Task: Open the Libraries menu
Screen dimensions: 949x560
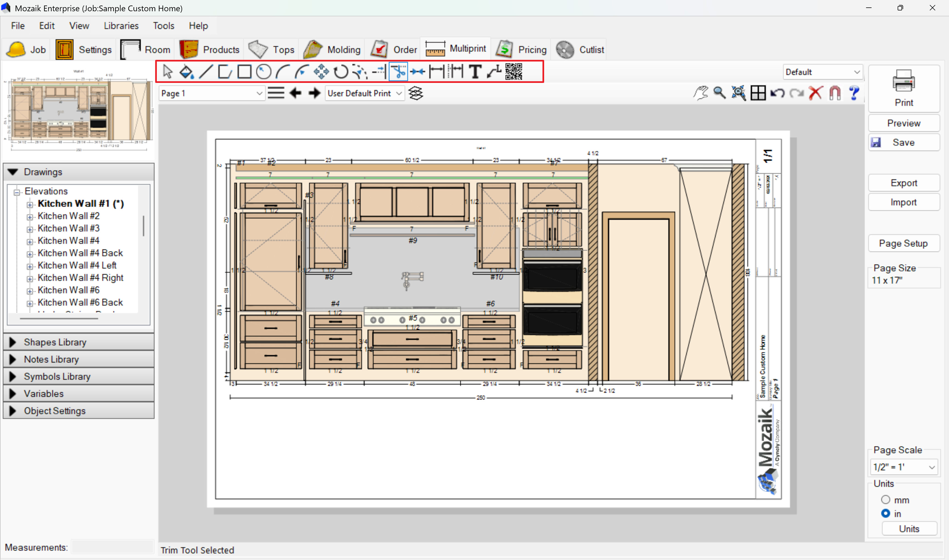Action: click(121, 26)
